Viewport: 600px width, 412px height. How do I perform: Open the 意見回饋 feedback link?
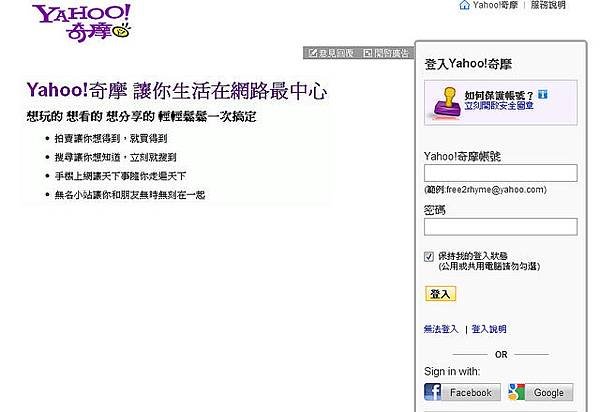[x=336, y=53]
